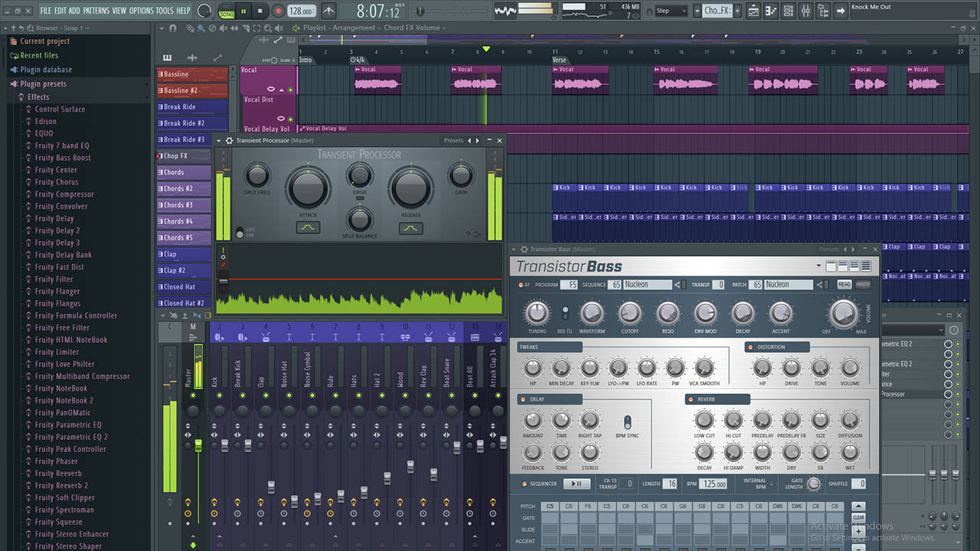Open the PATTERNS menu

[96, 11]
